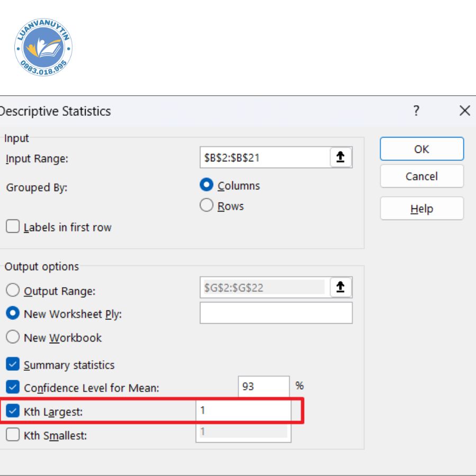Enable the Kth Smallest checkbox
Viewport: 476px width, 476px height.
(x=13, y=435)
